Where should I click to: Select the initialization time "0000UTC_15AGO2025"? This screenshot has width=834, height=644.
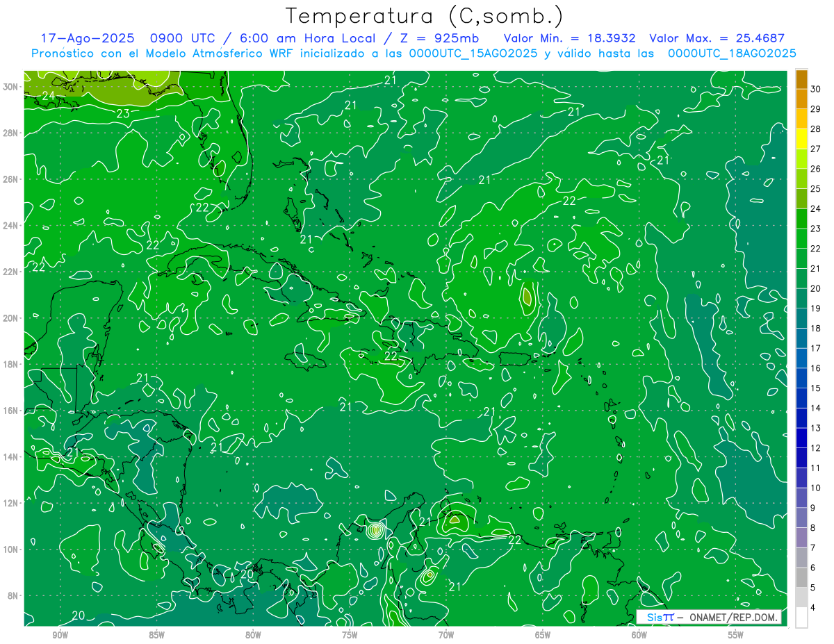(473, 53)
